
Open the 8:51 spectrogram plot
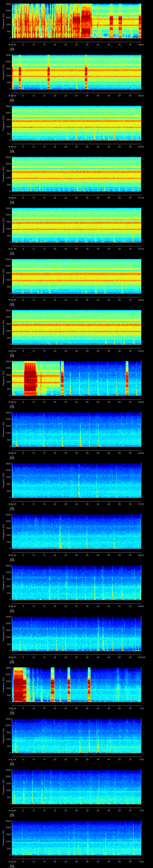(76, 225)
